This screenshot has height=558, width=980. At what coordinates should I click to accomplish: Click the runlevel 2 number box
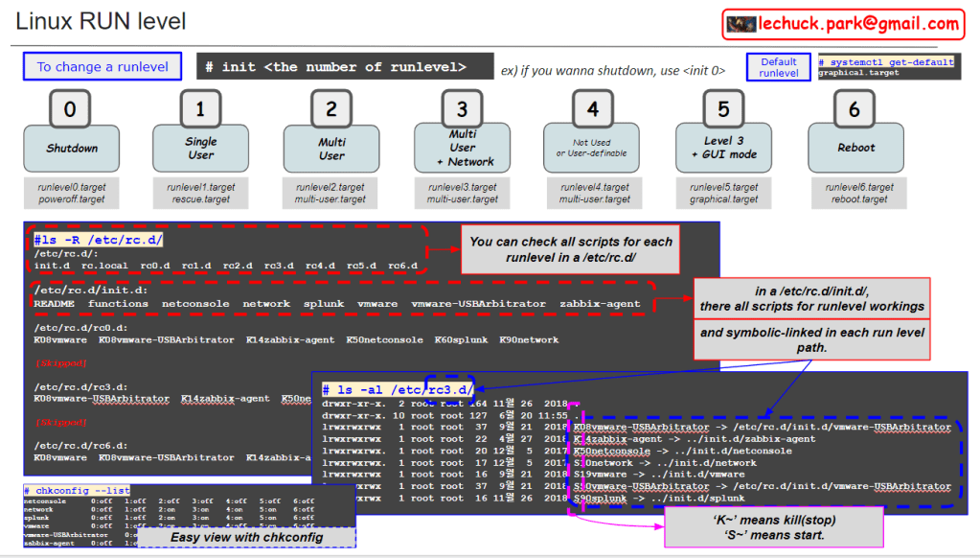coord(331,109)
